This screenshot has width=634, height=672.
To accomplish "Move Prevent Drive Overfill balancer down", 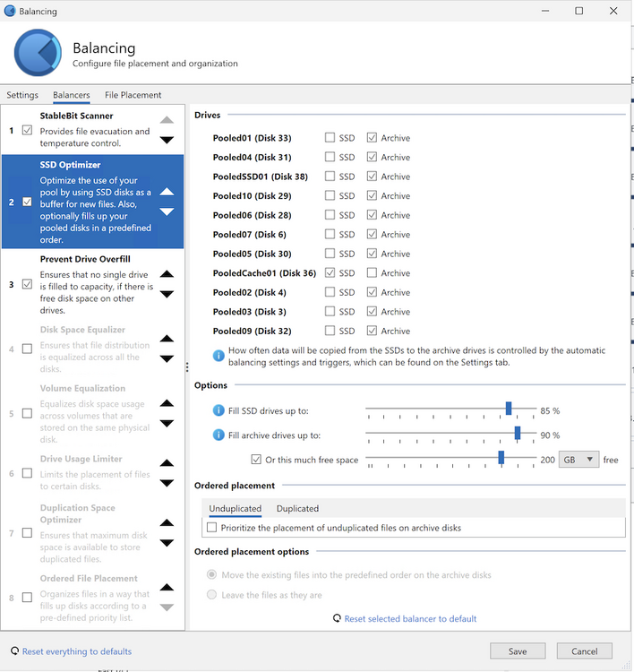I will [x=167, y=294].
